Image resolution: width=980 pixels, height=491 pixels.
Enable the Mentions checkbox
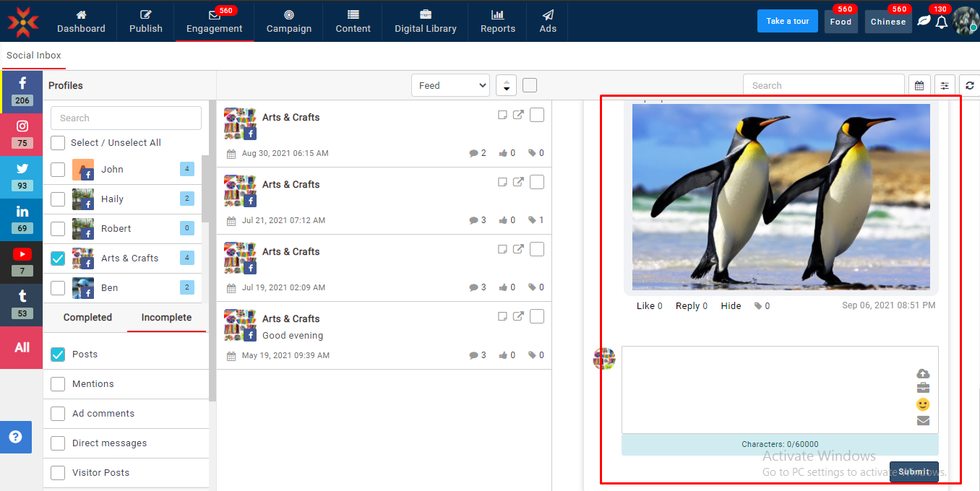(58, 384)
